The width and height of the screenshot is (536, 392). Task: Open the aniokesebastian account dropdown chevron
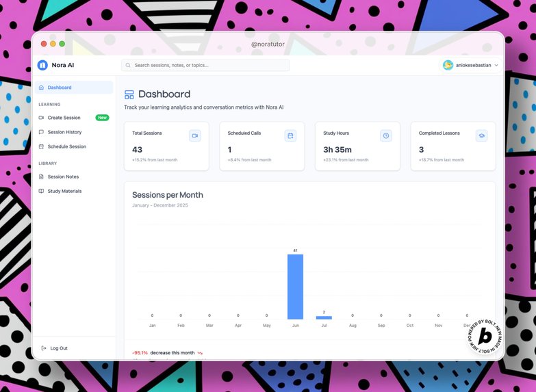(x=496, y=65)
